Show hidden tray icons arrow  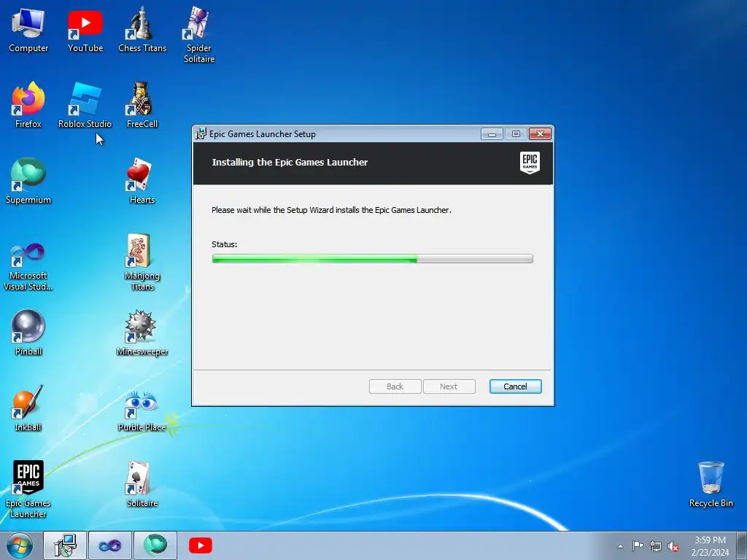click(x=620, y=546)
